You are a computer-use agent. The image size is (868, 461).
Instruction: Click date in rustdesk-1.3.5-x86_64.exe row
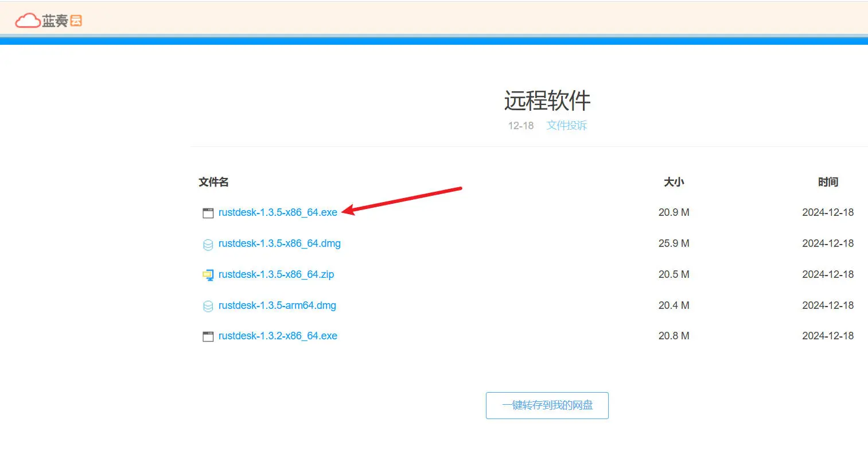point(828,212)
